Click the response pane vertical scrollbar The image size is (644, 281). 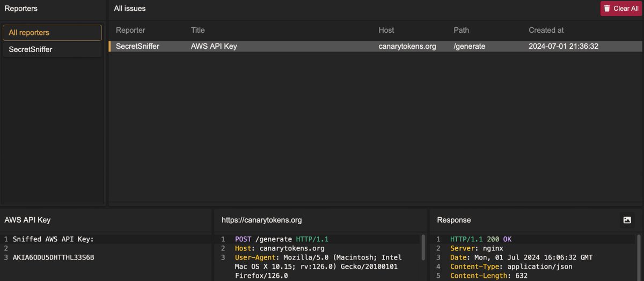639,257
